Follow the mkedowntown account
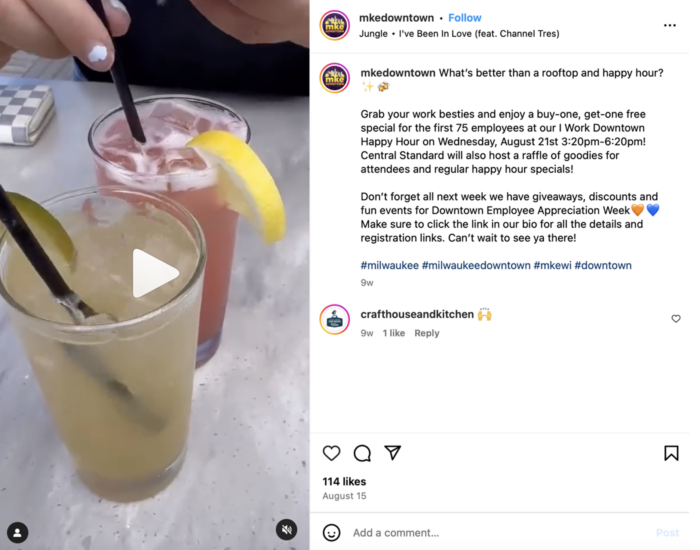700x550 pixels. pyautogui.click(x=465, y=18)
